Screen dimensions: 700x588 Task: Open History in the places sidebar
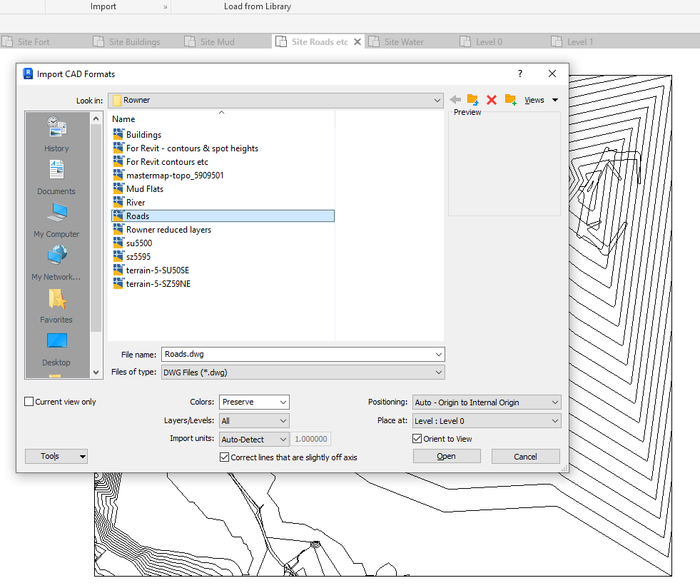pos(56,135)
